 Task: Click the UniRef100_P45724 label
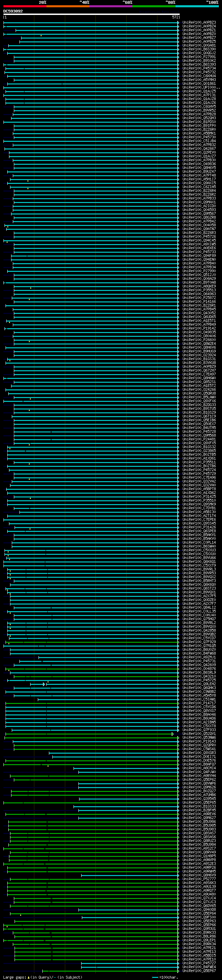(x=199, y=470)
